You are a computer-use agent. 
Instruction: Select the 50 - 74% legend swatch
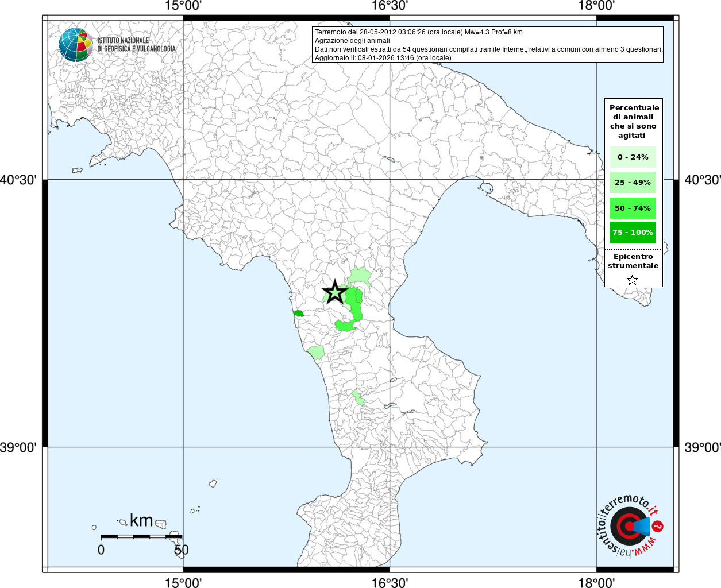click(633, 208)
